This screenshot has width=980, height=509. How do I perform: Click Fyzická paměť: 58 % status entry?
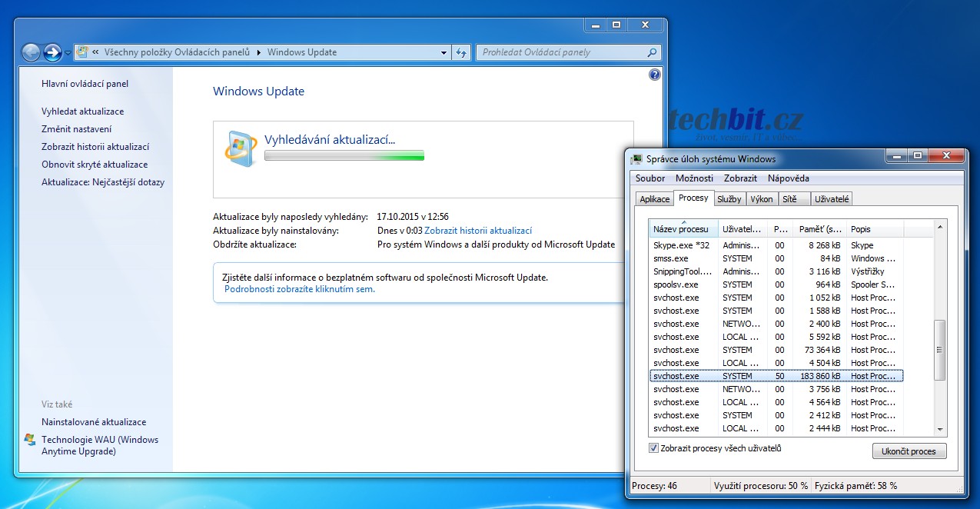(x=857, y=486)
